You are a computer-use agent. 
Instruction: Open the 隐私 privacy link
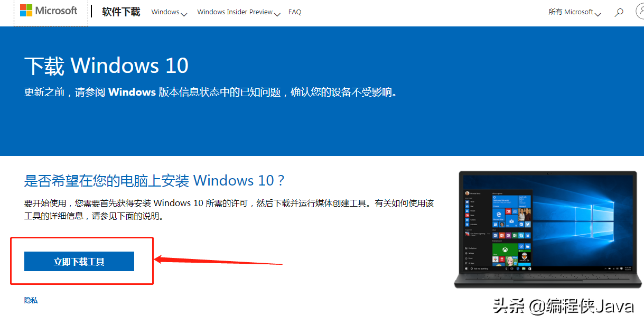click(31, 300)
